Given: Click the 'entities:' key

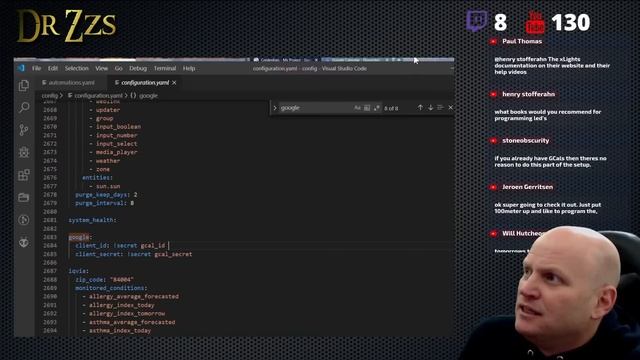Looking at the screenshot, I should pos(97,178).
